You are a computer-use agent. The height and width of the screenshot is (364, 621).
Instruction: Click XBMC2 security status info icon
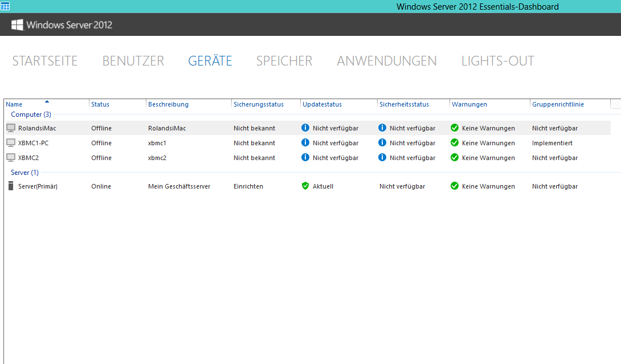tap(382, 157)
